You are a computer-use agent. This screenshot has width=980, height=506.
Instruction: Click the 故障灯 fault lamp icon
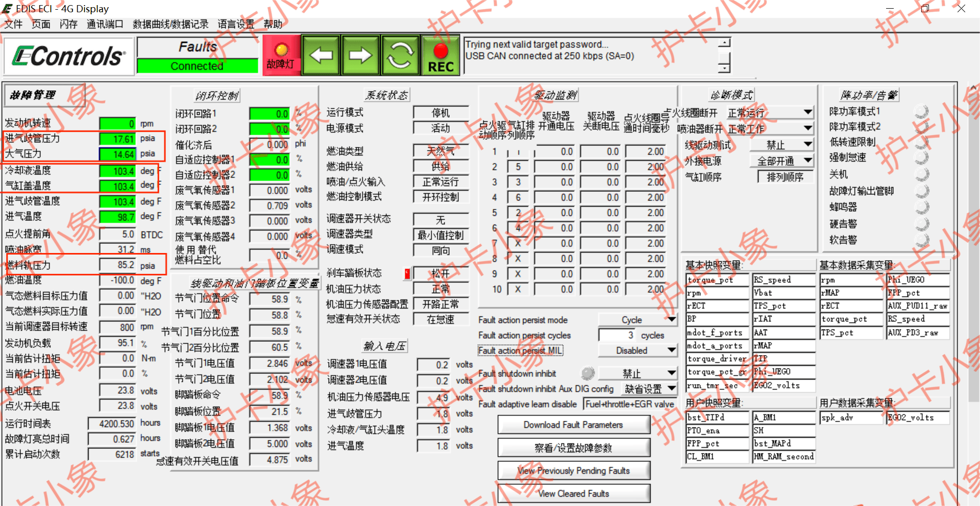coord(281,54)
